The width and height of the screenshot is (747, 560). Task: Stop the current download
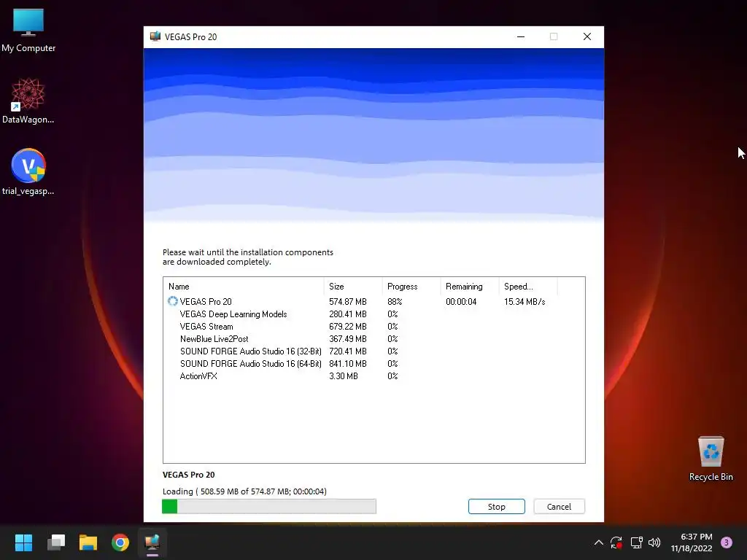(x=496, y=507)
